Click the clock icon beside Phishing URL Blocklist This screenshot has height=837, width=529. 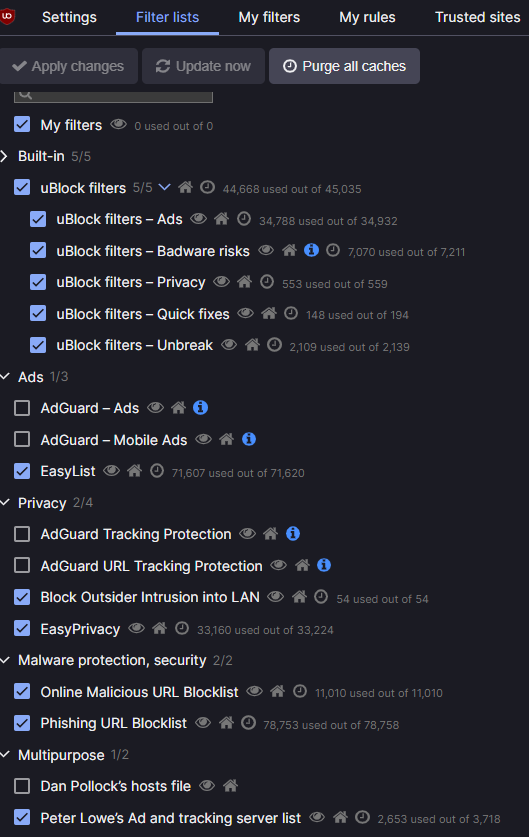(248, 723)
